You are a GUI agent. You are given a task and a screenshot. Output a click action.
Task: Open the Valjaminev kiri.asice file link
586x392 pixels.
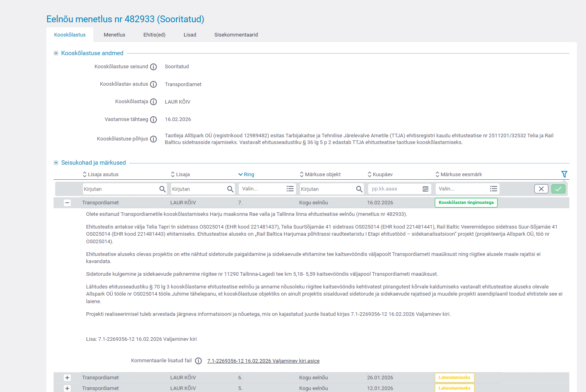263,361
